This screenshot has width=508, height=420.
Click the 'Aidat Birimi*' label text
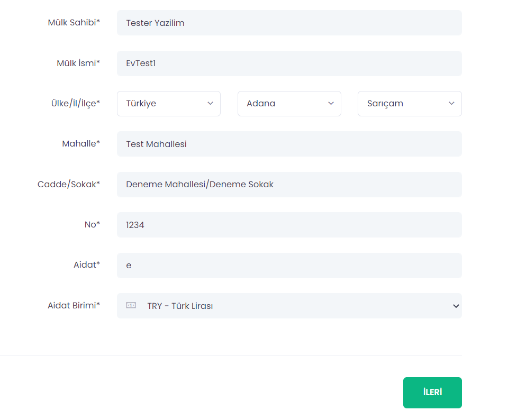(x=74, y=305)
